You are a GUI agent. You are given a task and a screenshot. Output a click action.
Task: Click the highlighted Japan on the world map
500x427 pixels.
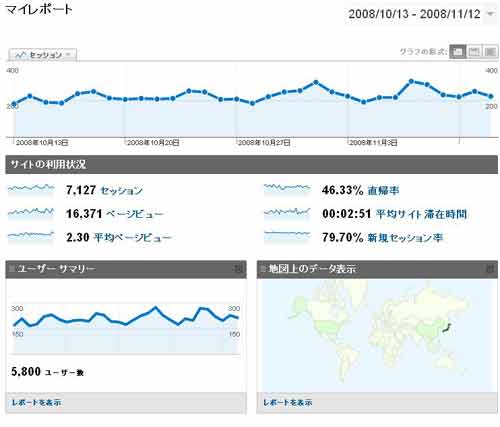447,328
